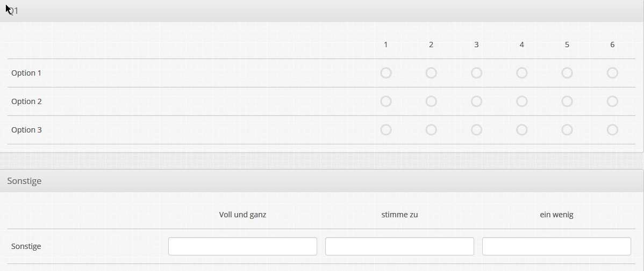
Task: Select rating 6 for Option 2
Action: (x=612, y=101)
